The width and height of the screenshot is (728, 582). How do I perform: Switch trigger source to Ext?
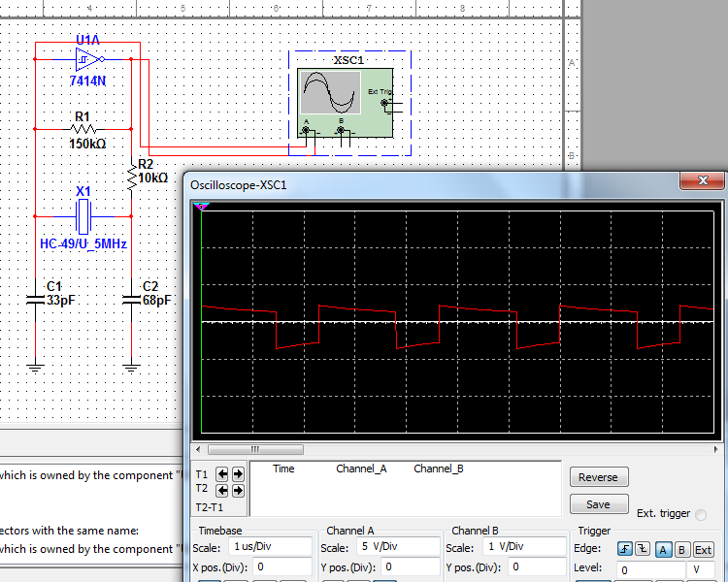click(x=703, y=550)
